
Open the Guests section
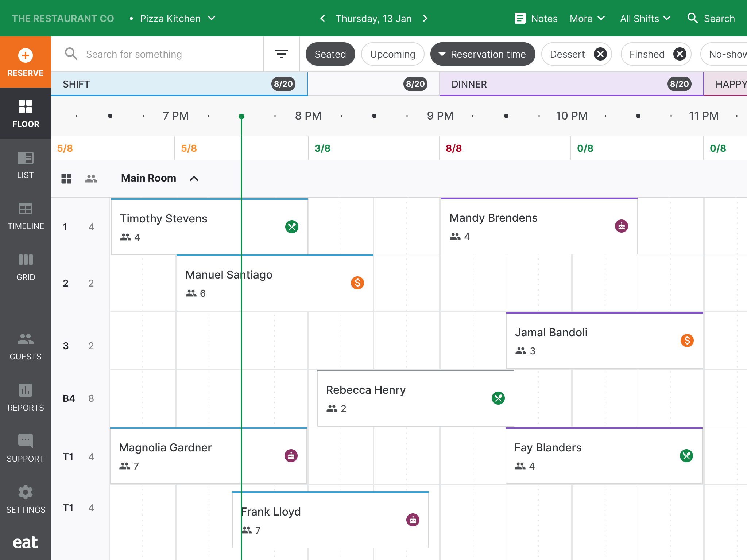[26, 346]
